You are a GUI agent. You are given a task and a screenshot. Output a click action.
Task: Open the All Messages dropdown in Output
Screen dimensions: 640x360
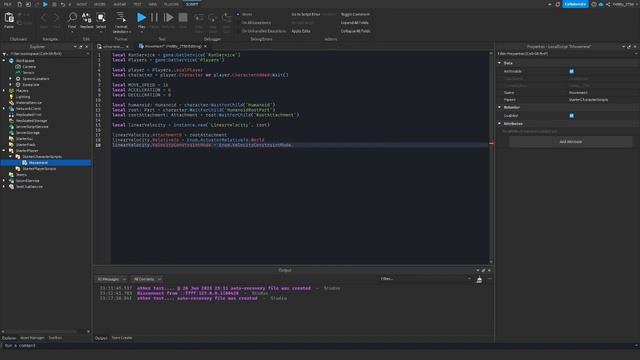point(111,279)
